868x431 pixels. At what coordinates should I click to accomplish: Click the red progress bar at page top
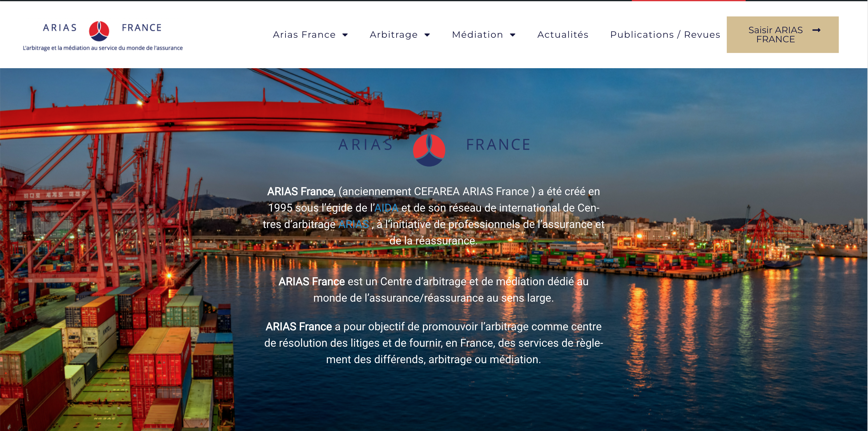(x=688, y=1)
